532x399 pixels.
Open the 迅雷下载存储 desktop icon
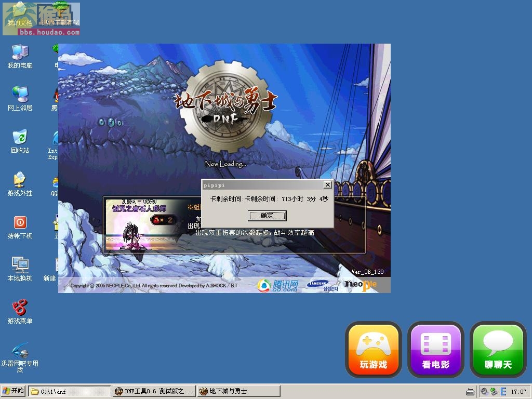pyautogui.click(x=60, y=15)
